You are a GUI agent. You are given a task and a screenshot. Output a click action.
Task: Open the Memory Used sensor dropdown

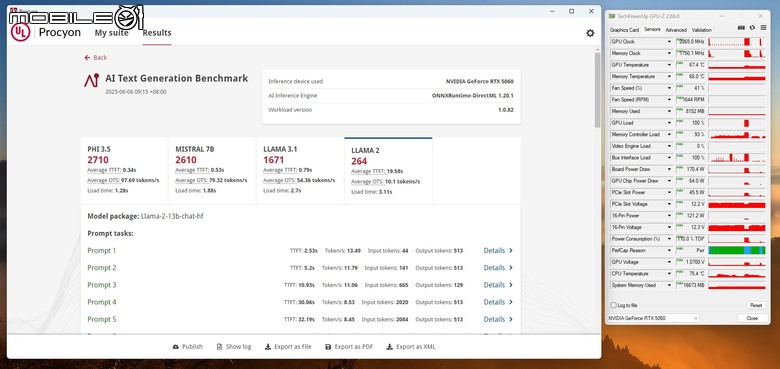(670, 111)
